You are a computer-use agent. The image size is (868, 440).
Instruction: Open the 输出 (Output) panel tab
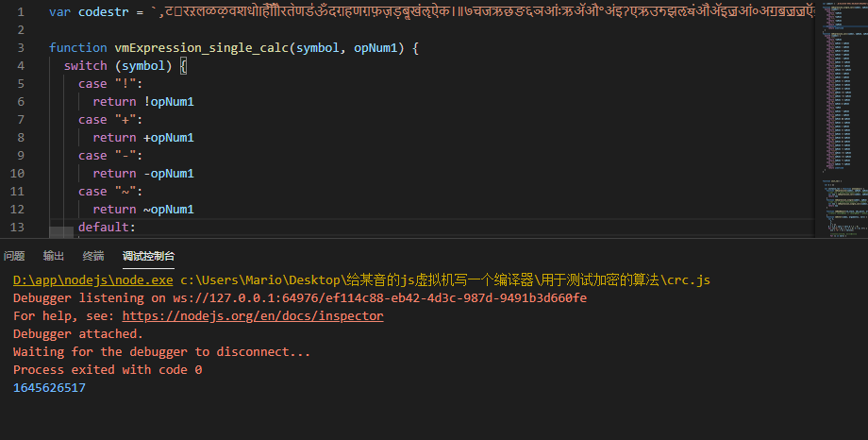pyautogui.click(x=54, y=256)
